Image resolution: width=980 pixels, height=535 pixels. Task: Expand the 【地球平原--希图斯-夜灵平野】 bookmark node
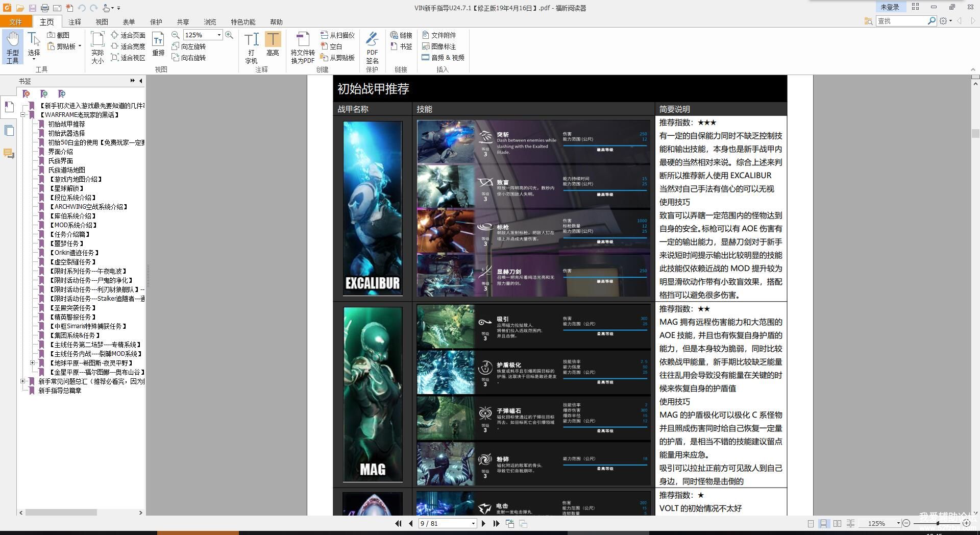[33, 363]
